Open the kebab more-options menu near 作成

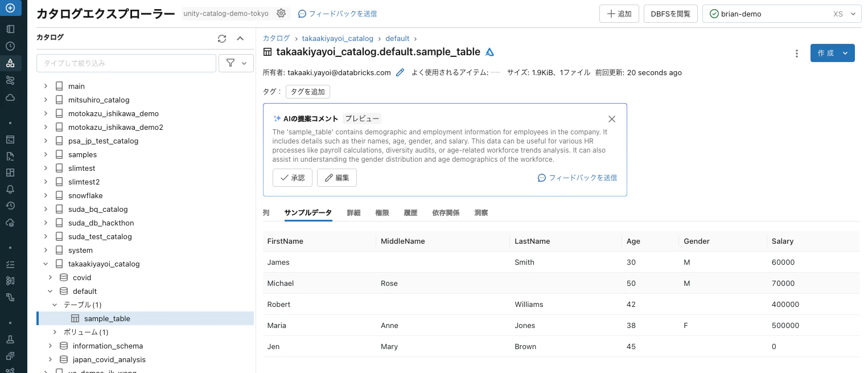coord(796,53)
